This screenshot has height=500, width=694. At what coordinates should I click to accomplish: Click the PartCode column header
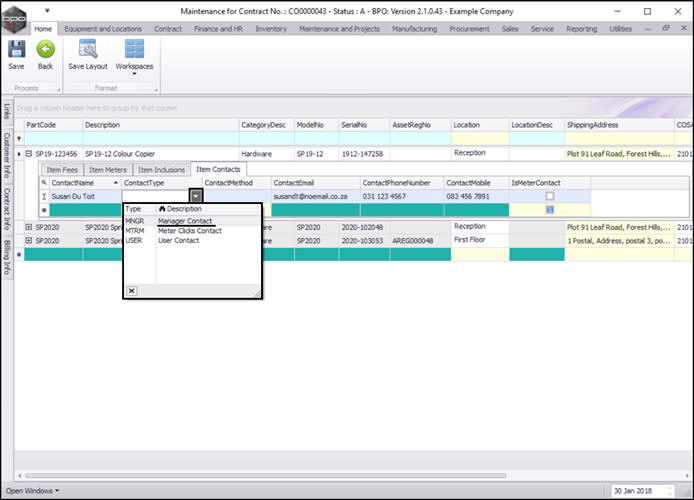53,125
